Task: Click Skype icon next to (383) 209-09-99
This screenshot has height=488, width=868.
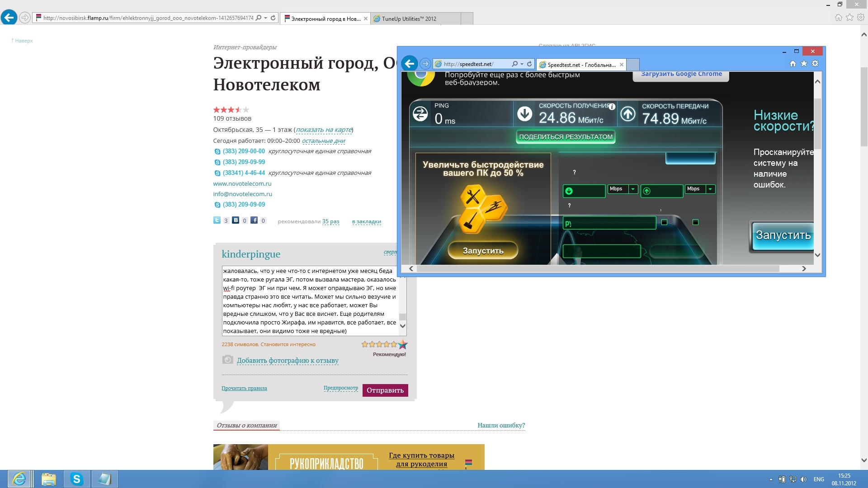Action: [217, 162]
